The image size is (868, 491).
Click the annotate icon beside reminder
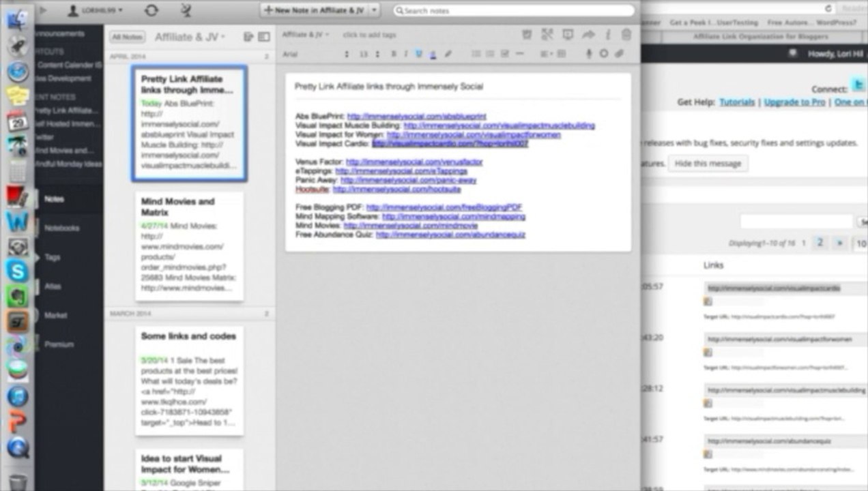(x=547, y=35)
